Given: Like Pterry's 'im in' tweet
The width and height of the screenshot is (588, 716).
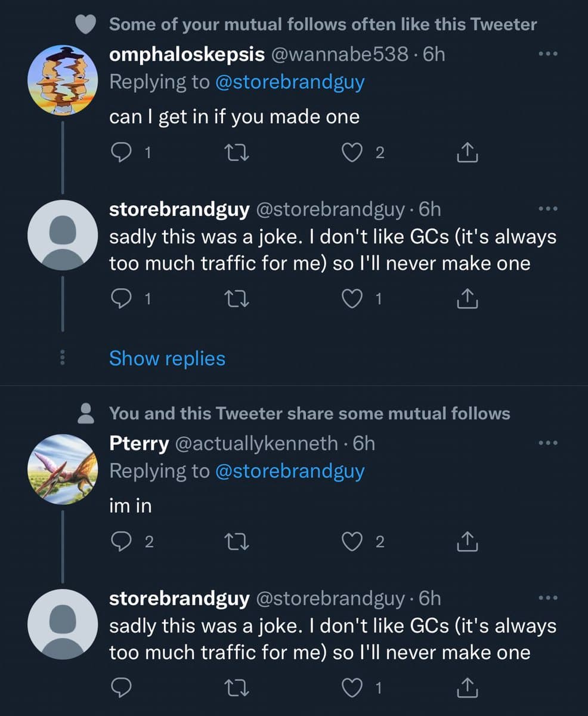Looking at the screenshot, I should tap(352, 542).
